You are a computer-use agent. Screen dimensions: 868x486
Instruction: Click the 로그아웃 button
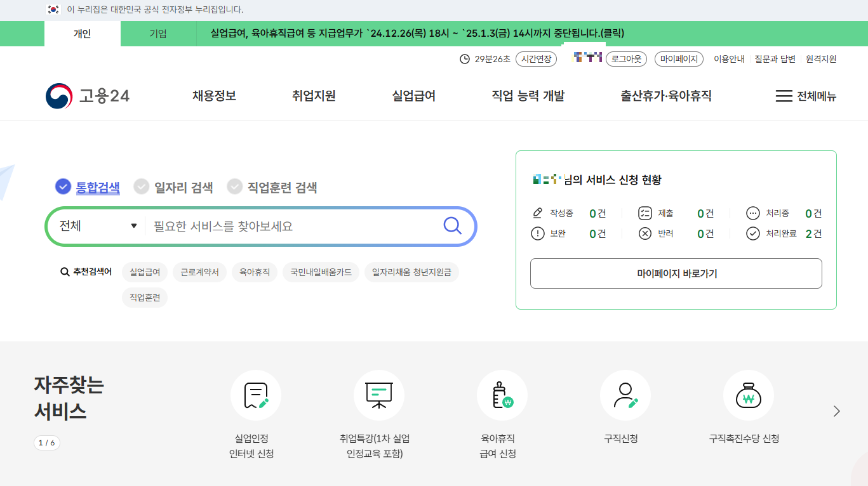[626, 59]
